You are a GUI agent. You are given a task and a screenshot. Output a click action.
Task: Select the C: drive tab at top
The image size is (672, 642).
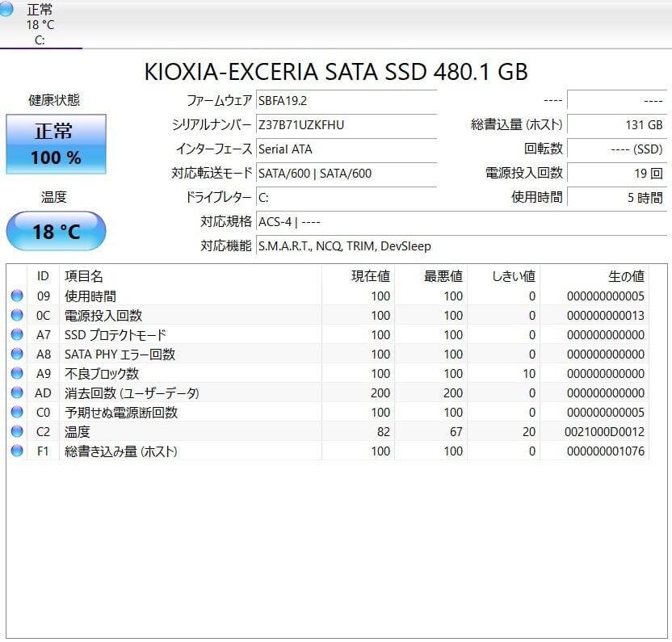(40, 25)
